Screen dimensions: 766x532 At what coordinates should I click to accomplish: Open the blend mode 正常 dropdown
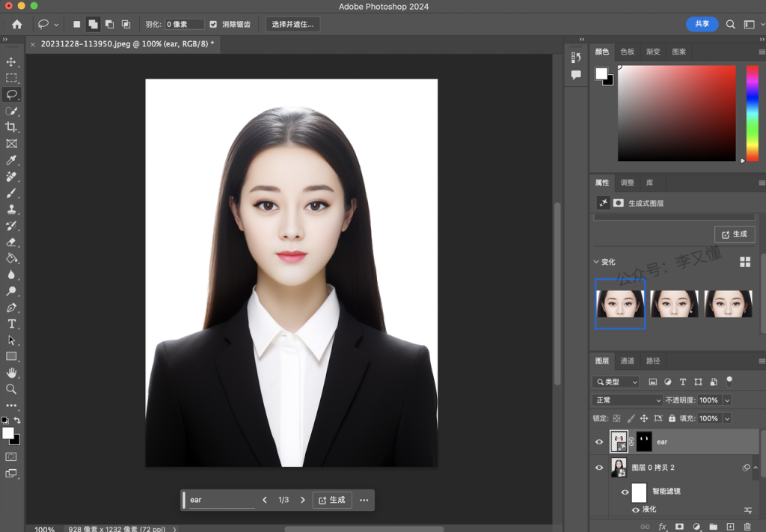tap(627, 400)
